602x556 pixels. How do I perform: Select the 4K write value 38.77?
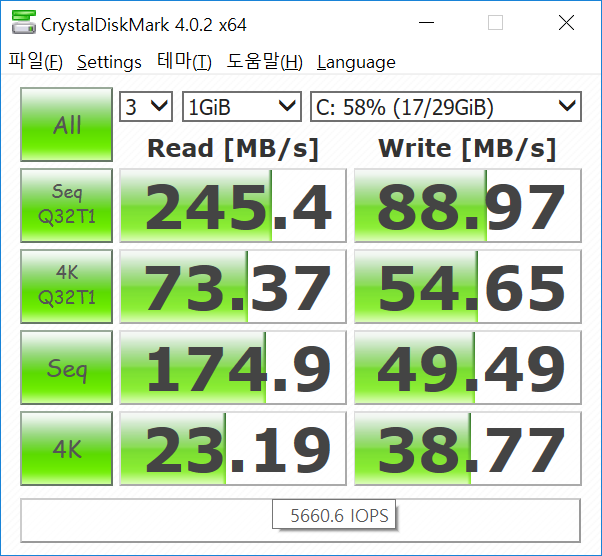pyautogui.click(x=468, y=448)
